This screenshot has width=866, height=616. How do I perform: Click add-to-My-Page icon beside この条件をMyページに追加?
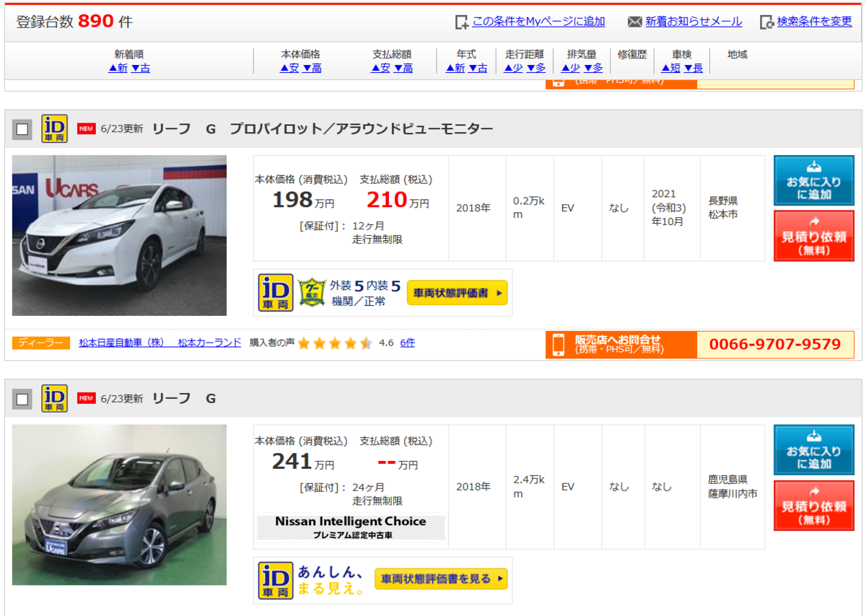461,22
